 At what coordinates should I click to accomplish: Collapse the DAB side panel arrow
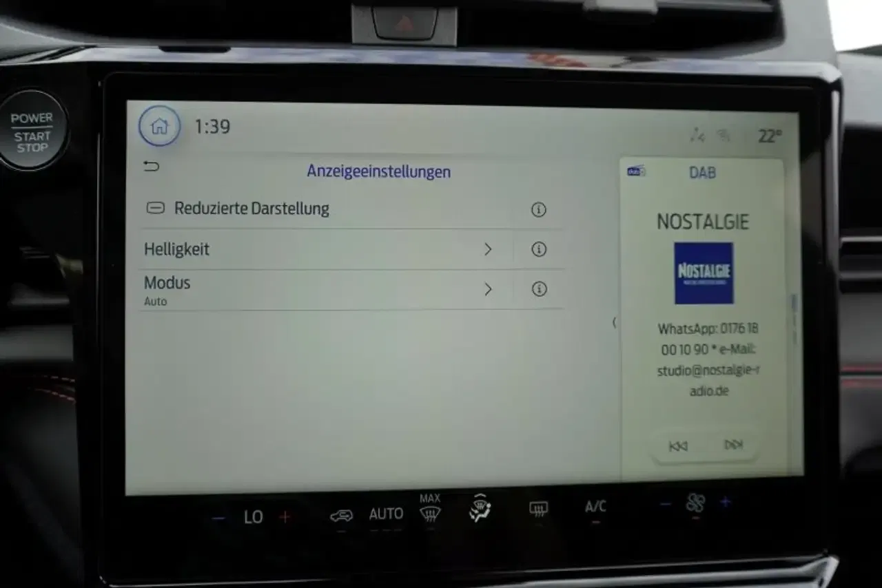pyautogui.click(x=614, y=322)
